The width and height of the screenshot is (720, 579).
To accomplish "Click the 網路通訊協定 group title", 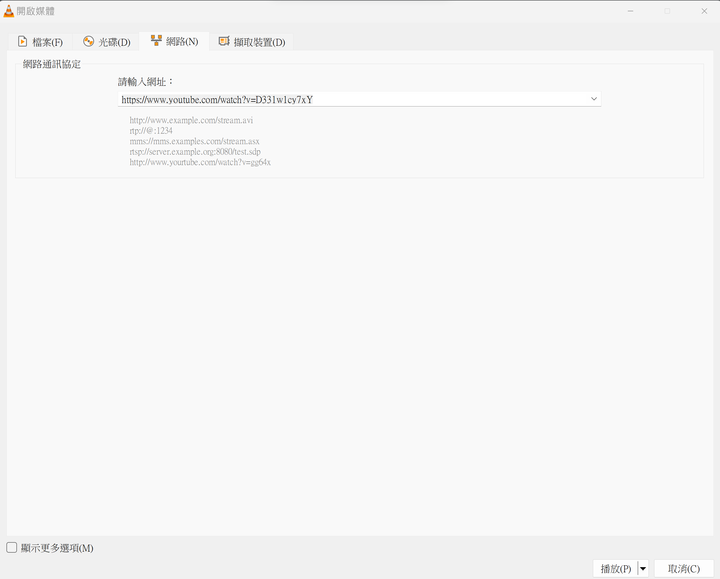I will 51,64.
